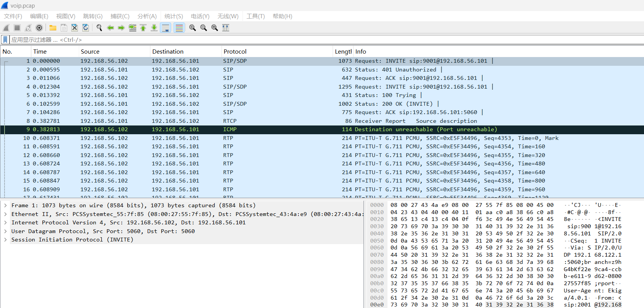Select packet 8 RTCP Receiver Report row
Viewport: 644px width, 308px height.
322,121
